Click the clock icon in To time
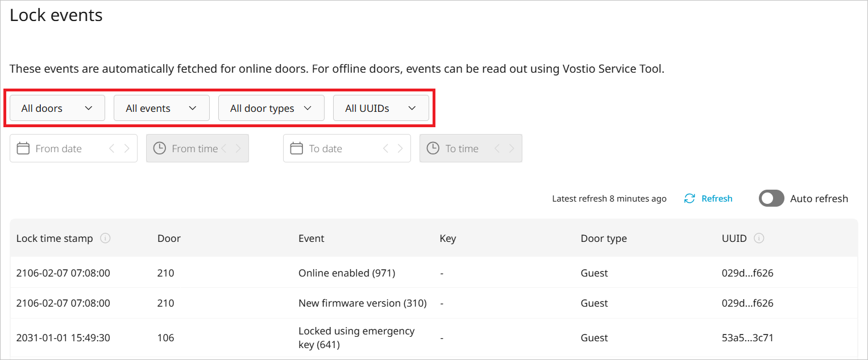 click(x=433, y=149)
